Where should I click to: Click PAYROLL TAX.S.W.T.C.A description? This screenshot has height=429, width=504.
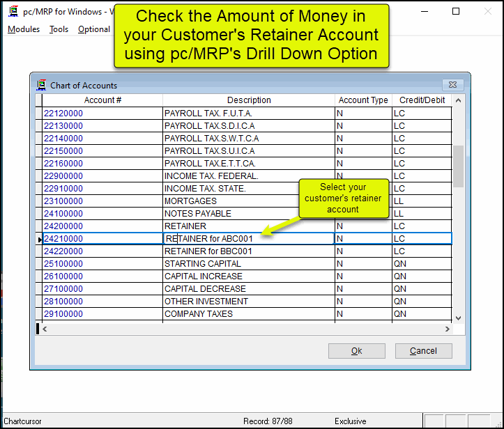click(x=248, y=139)
